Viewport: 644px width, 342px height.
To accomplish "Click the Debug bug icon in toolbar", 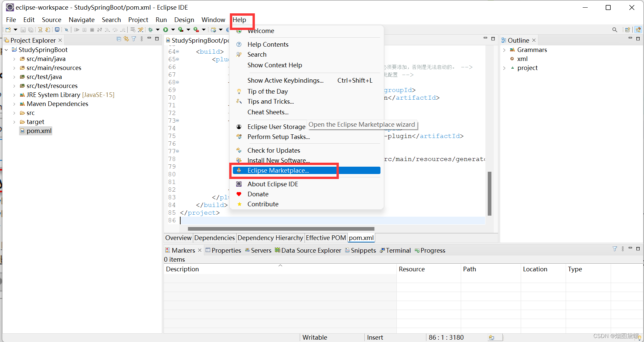I will (150, 30).
